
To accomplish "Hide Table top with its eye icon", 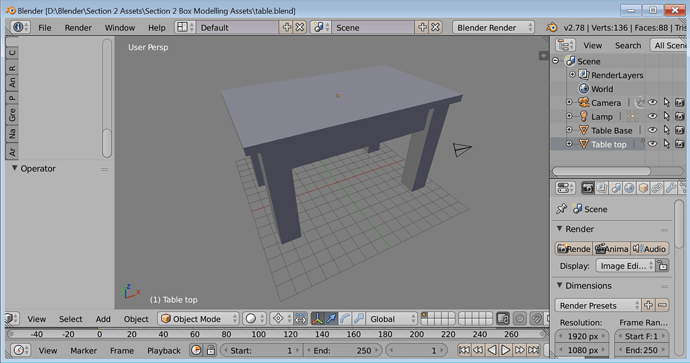I will pos(653,144).
